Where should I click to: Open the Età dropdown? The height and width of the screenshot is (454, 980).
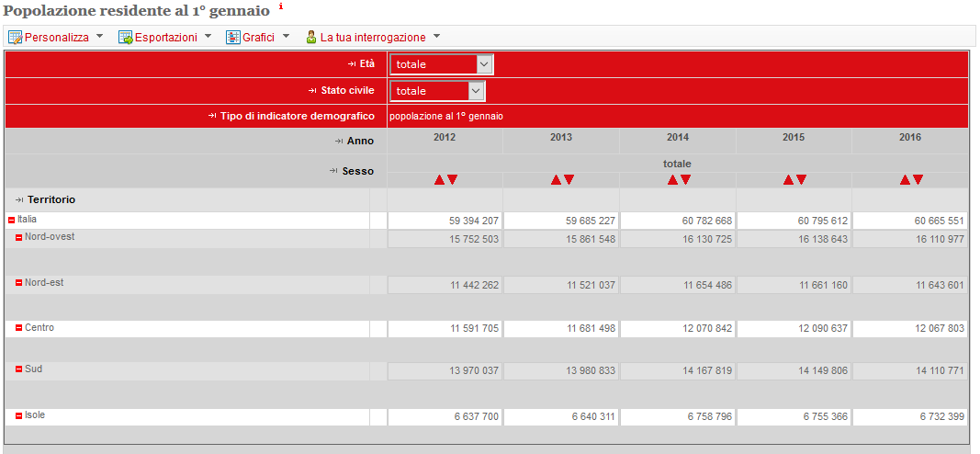pyautogui.click(x=484, y=64)
